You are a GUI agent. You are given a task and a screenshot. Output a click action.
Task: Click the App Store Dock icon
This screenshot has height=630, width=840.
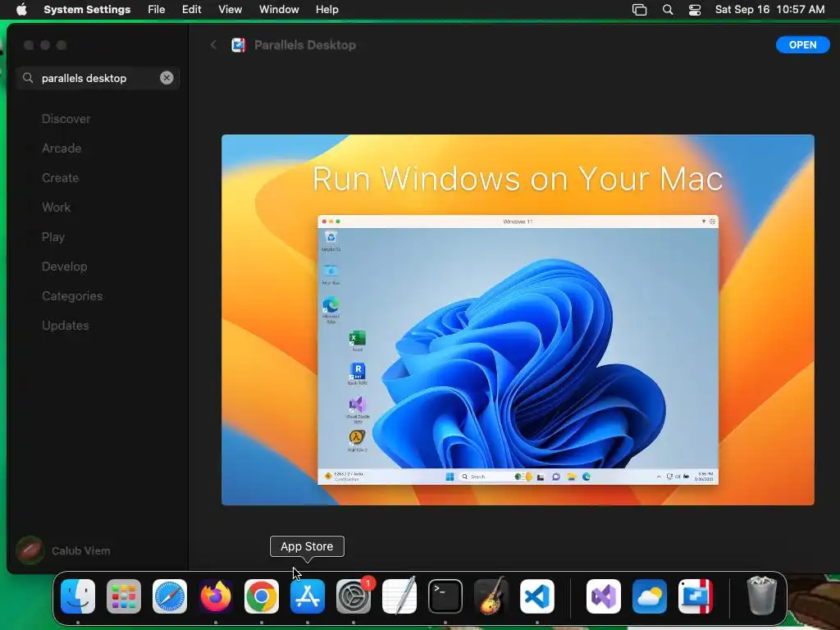pos(308,596)
